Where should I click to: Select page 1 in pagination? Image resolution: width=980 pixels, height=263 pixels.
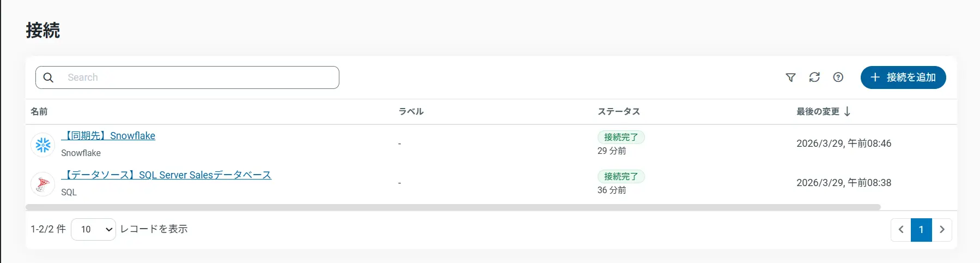pos(921,230)
